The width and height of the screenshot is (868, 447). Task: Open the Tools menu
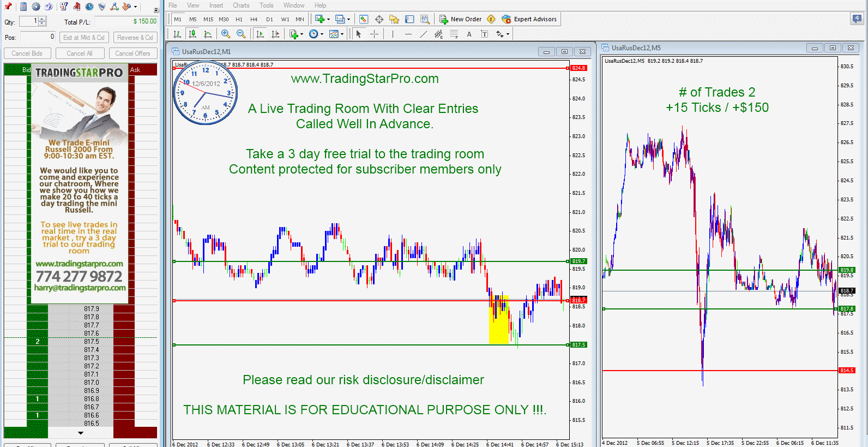pos(267,5)
